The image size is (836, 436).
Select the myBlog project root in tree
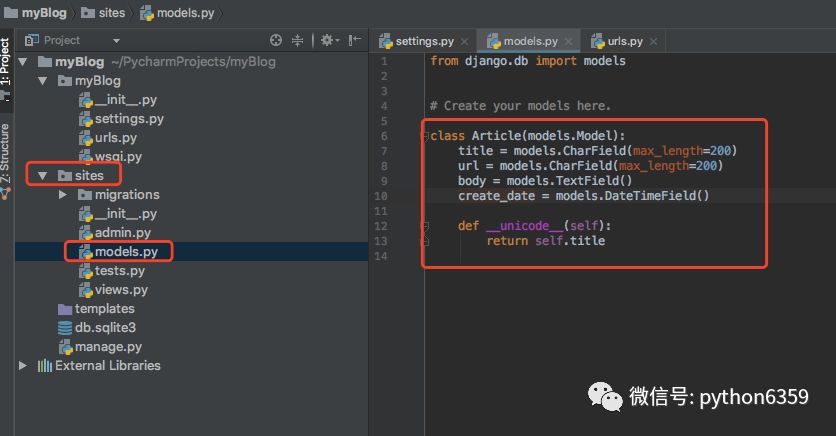click(80, 62)
